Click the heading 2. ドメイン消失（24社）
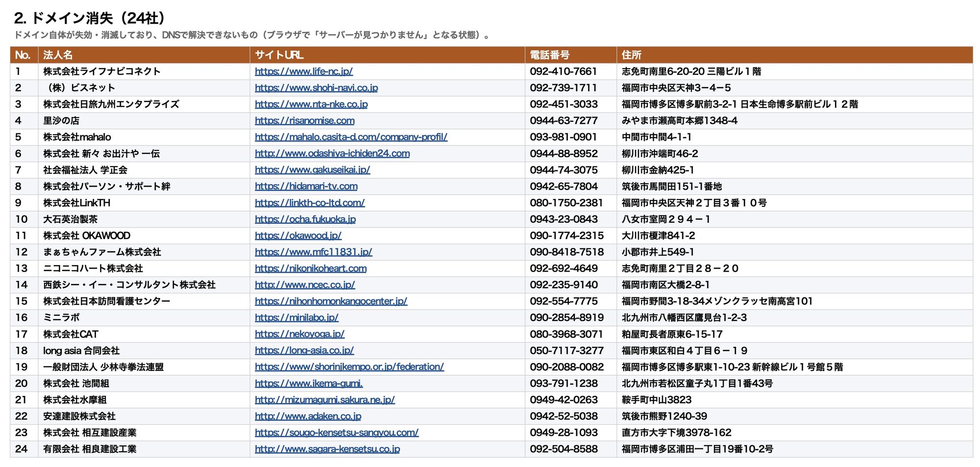The height and width of the screenshot is (467, 980). coord(91,18)
